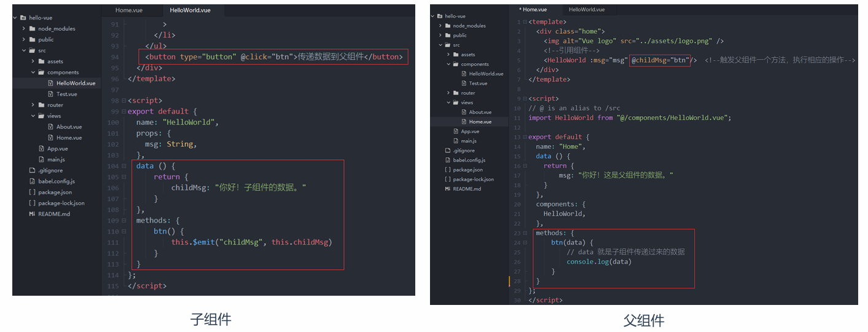Image resolution: width=868 pixels, height=332 pixels.
Task: Toggle fold marker at line 109 methods block
Action: point(123,221)
